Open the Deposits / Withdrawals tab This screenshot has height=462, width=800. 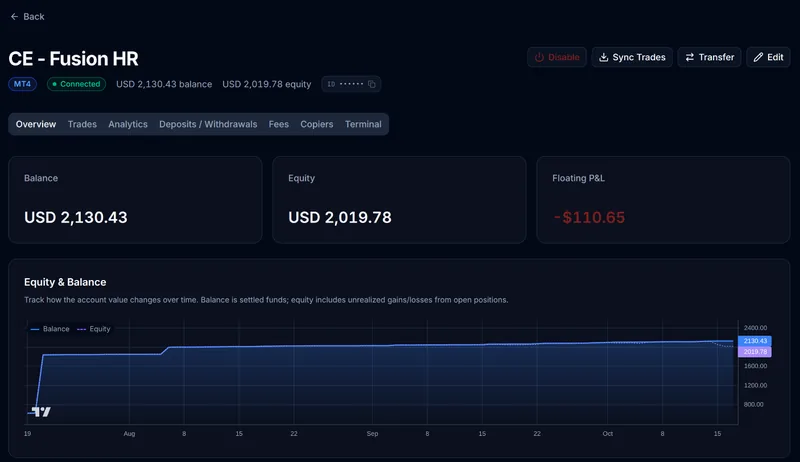[208, 124]
